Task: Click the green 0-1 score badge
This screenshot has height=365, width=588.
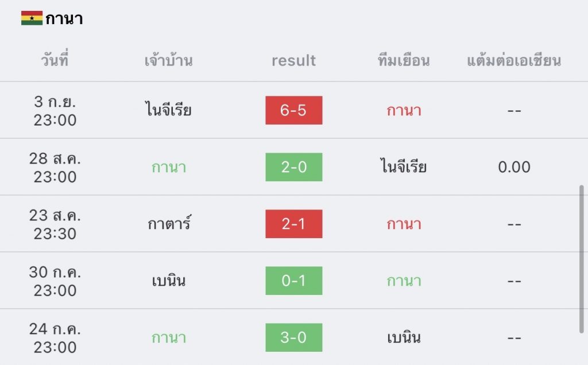Action: click(293, 281)
